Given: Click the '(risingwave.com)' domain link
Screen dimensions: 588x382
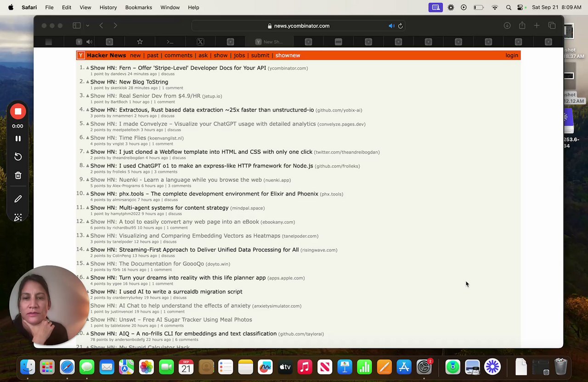Looking at the screenshot, I should click(x=319, y=250).
